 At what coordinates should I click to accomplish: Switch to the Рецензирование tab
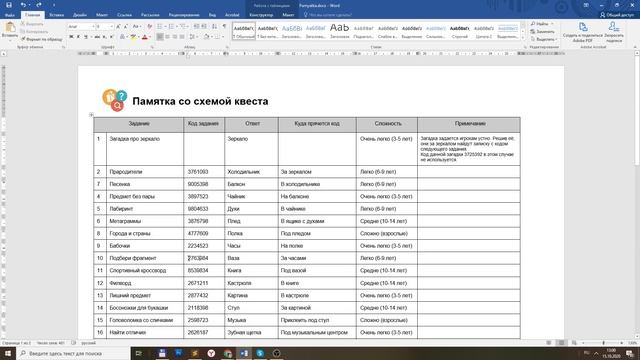coord(184,15)
